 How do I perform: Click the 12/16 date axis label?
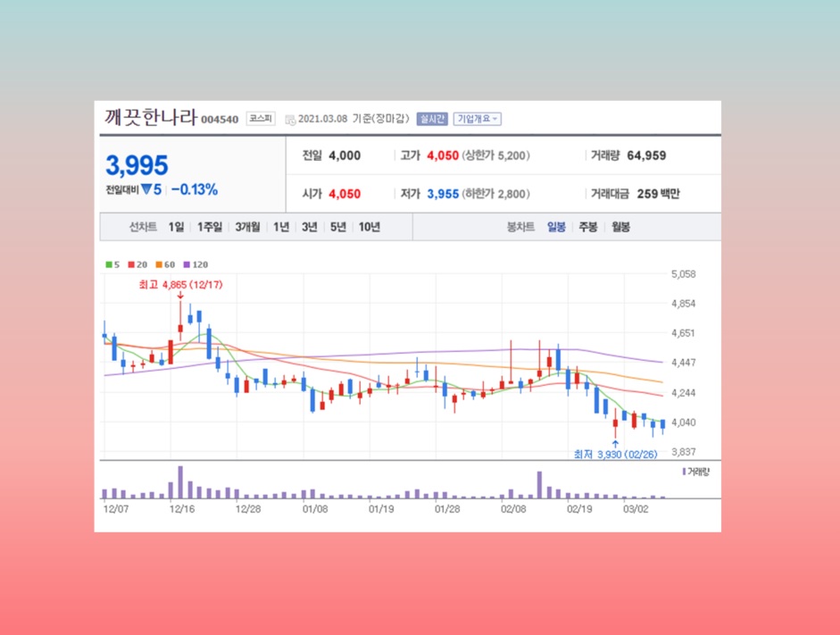click(x=182, y=509)
